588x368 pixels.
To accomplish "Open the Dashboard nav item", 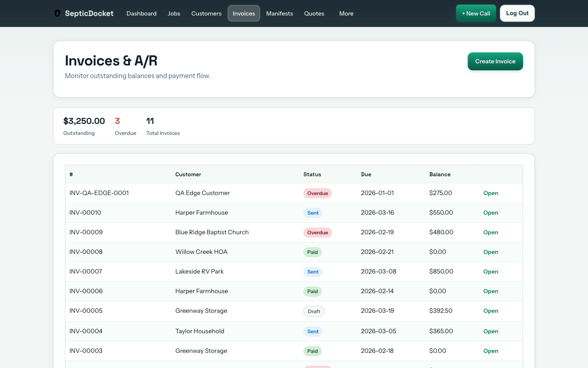I will point(141,13).
